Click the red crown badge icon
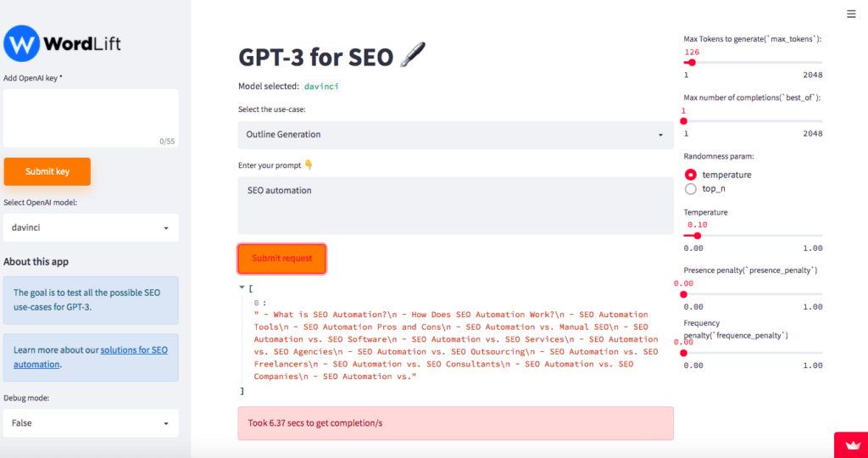The width and height of the screenshot is (868, 458). [x=853, y=446]
